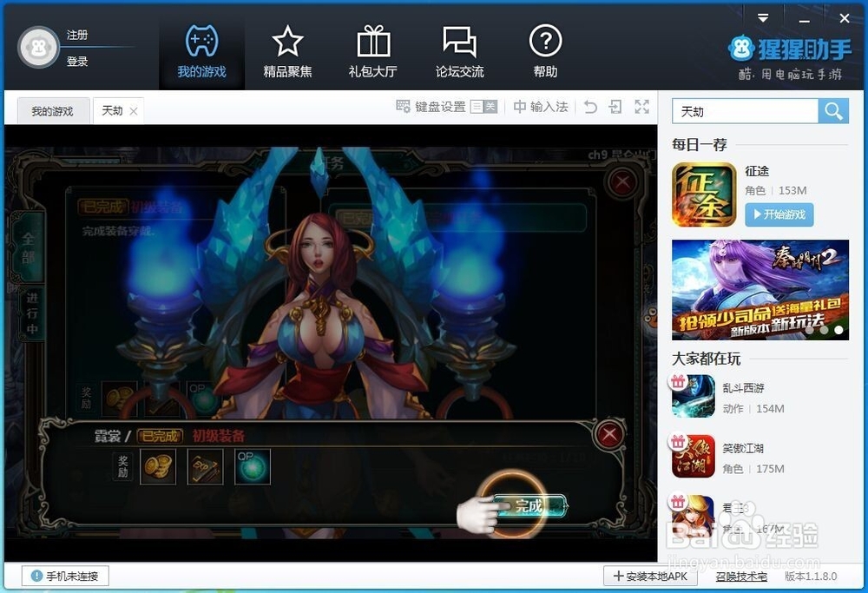Click the 笑傲江湖 title text

[x=743, y=448]
